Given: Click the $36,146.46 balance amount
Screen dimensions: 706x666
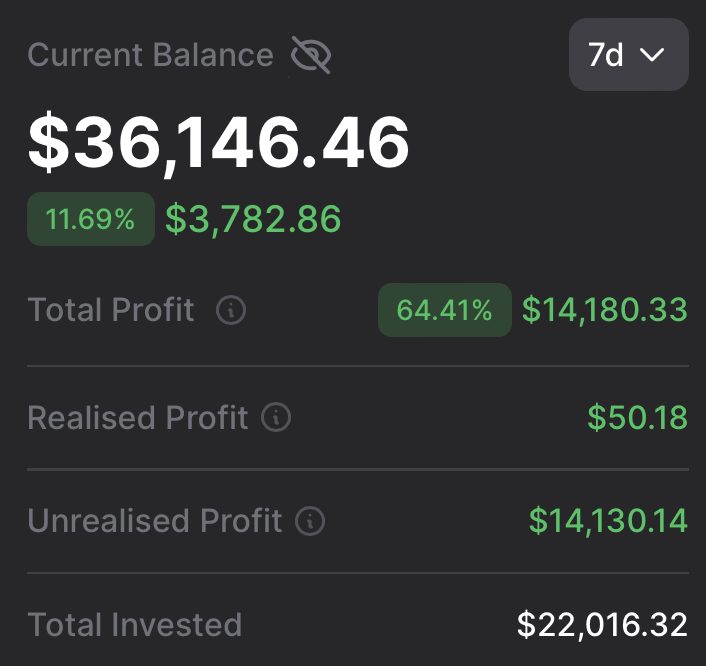Looking at the screenshot, I should point(219,143).
